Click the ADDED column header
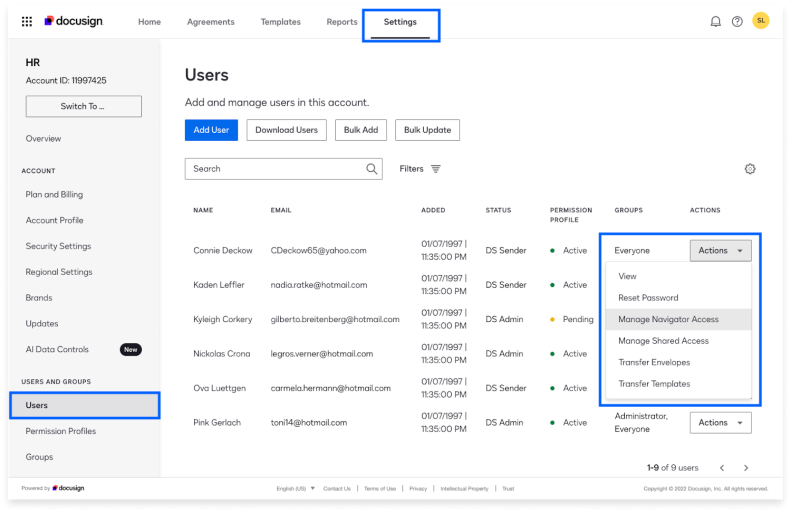Image resolution: width=791 pixels, height=512 pixels. pyautogui.click(x=433, y=210)
